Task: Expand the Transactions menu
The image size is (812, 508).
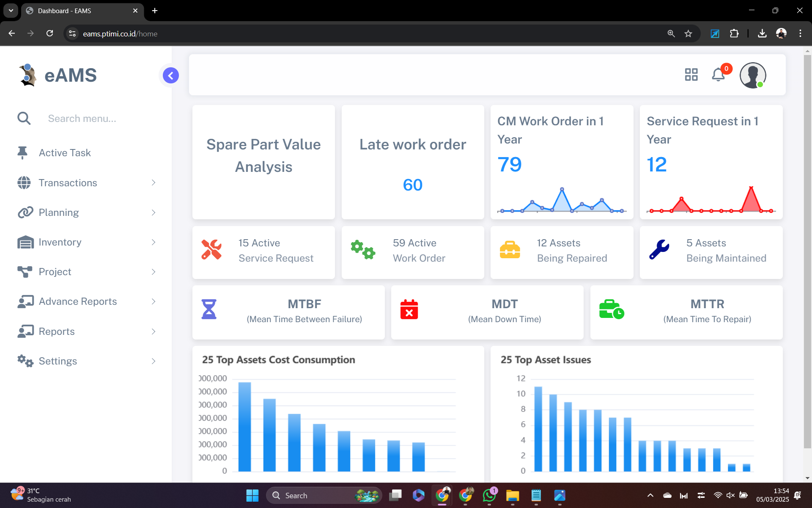Action: (x=68, y=183)
